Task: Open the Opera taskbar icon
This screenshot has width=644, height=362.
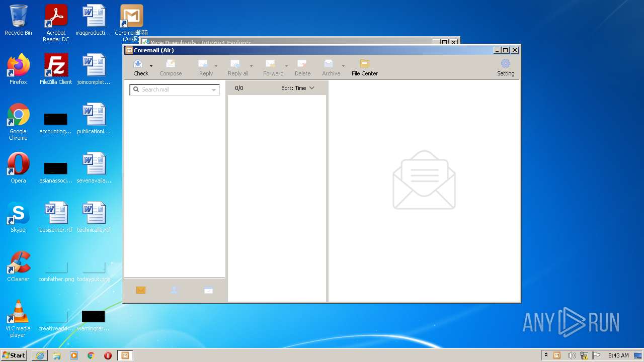Action: [x=108, y=355]
